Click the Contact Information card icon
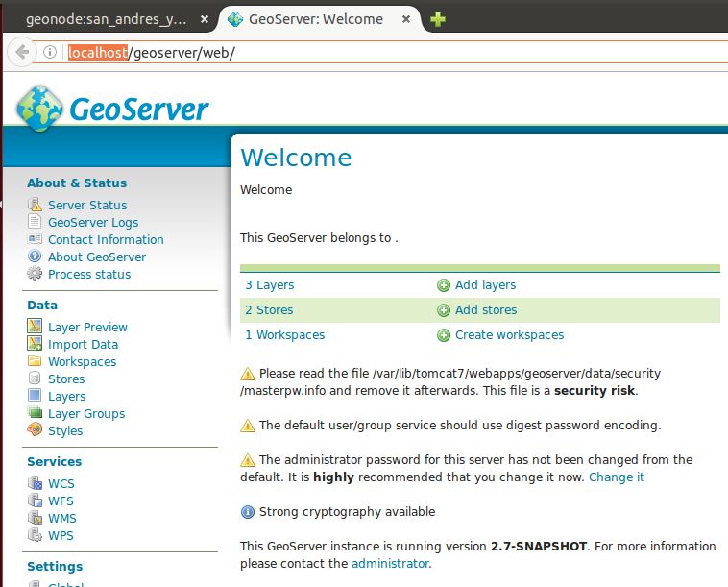Viewport: 728px width, 587px height. [35, 239]
